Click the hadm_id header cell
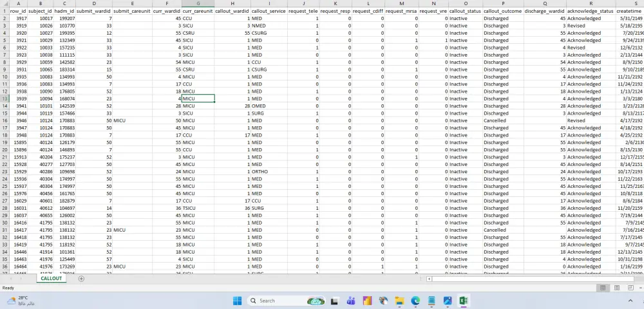Image resolution: width=644 pixels, height=309 pixels. pyautogui.click(x=64, y=11)
